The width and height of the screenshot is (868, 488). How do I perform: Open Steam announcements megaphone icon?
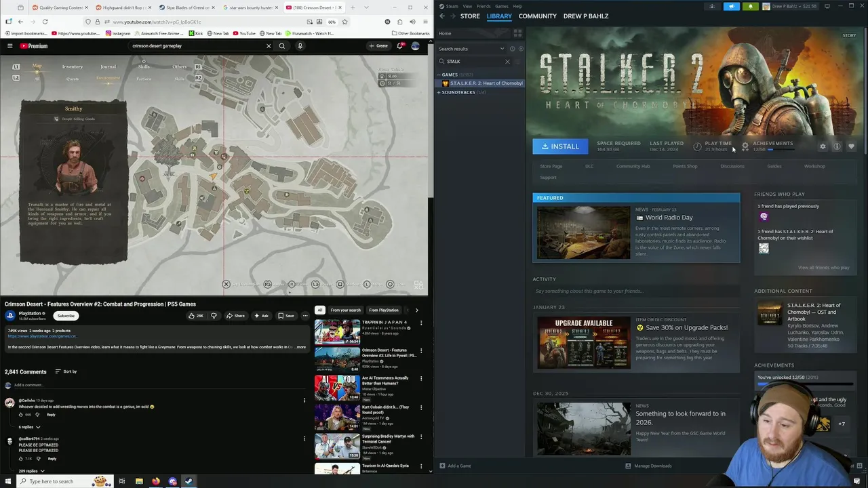[x=732, y=6]
